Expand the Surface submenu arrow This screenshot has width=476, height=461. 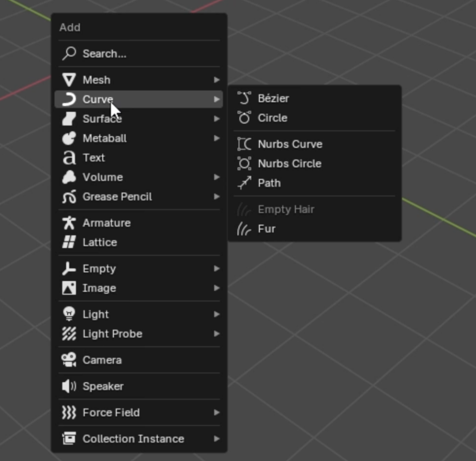tap(217, 118)
